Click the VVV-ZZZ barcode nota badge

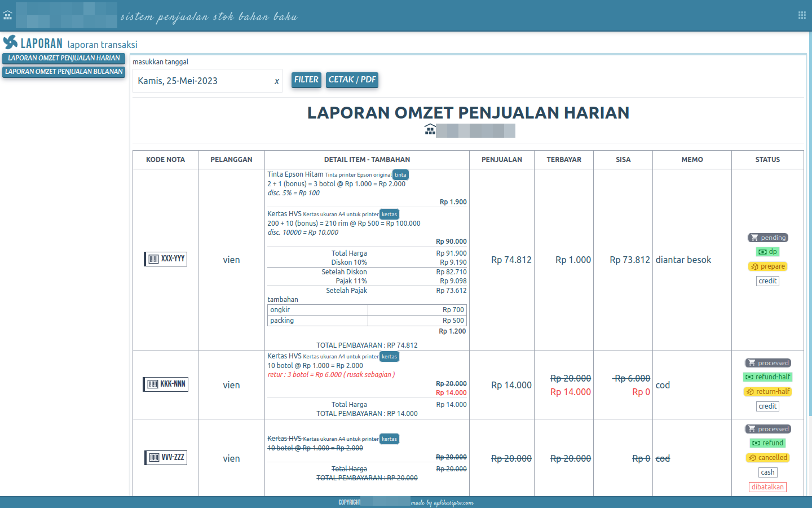click(x=166, y=458)
